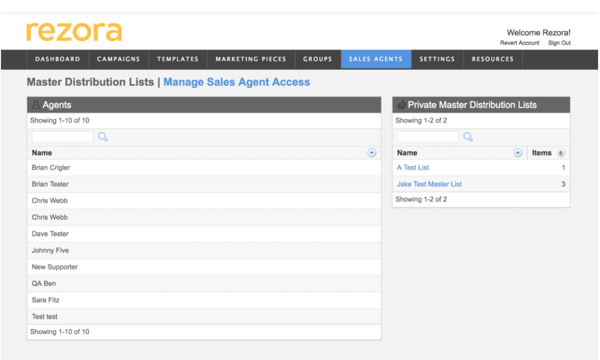The width and height of the screenshot is (600, 360).
Task: Click item count 3 for Jake Test Master List
Action: point(563,184)
